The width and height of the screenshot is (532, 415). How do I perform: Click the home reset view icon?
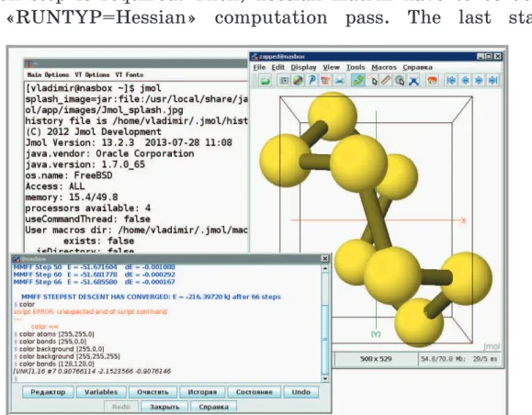(432, 81)
